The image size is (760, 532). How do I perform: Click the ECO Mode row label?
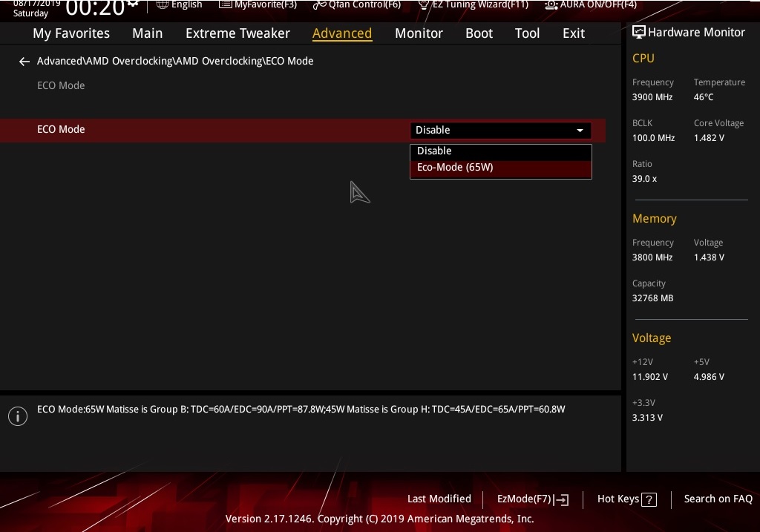coord(61,129)
